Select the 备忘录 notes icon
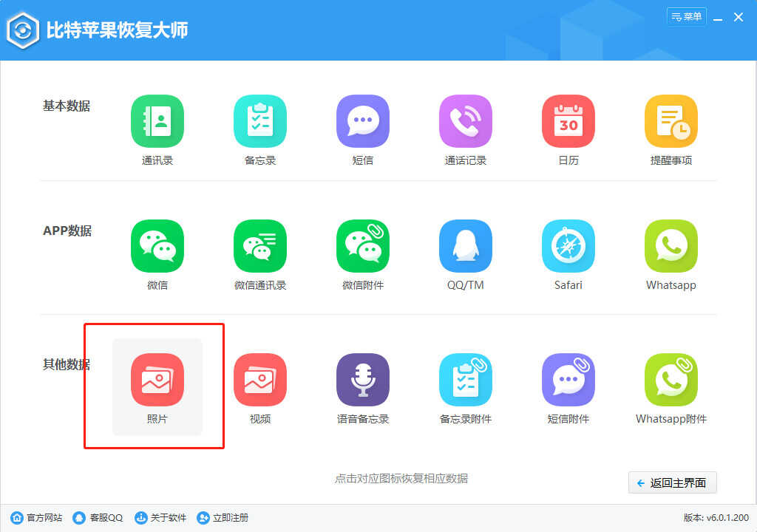The height and width of the screenshot is (532, 757). [260, 121]
